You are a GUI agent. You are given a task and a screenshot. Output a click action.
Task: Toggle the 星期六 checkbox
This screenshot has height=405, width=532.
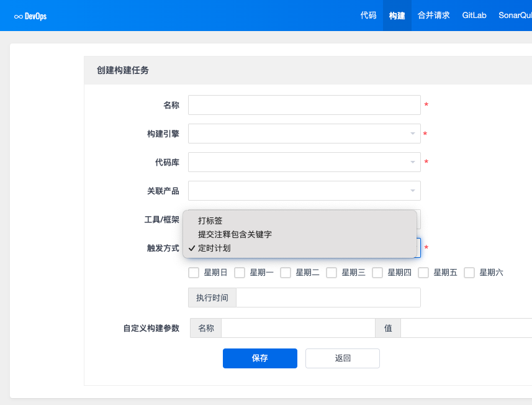tap(469, 272)
